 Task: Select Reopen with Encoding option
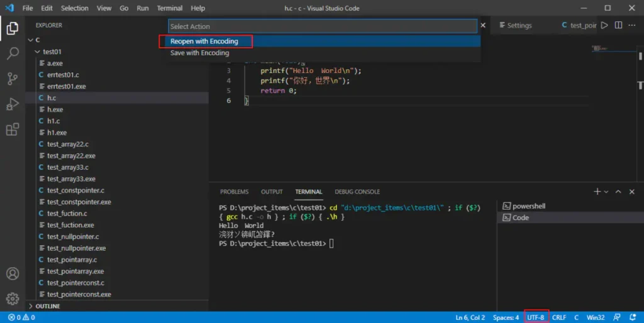pyautogui.click(x=204, y=41)
